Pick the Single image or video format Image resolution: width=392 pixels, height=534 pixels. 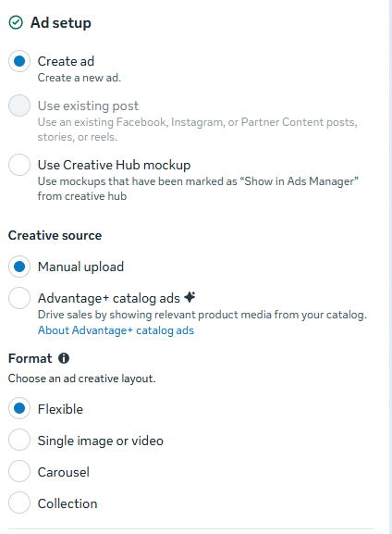click(19, 440)
